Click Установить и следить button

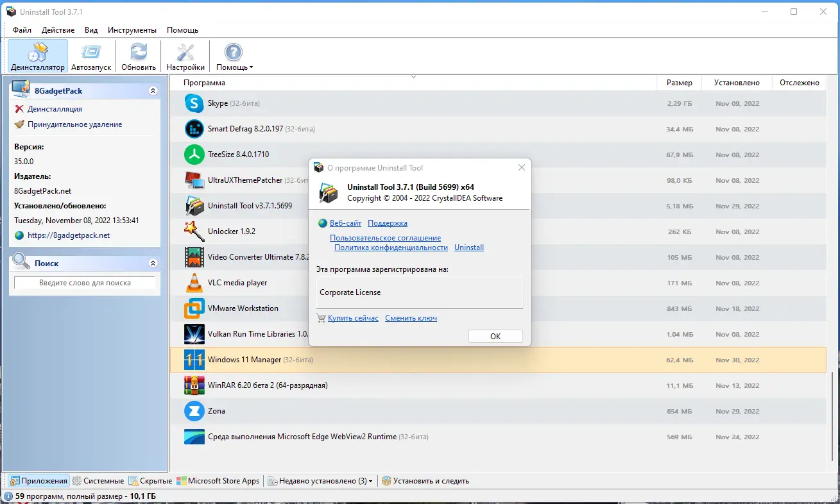click(425, 481)
